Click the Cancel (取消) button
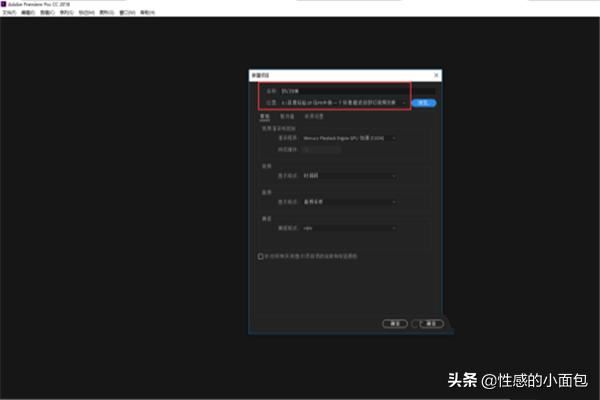The width and height of the screenshot is (600, 400). 431,324
